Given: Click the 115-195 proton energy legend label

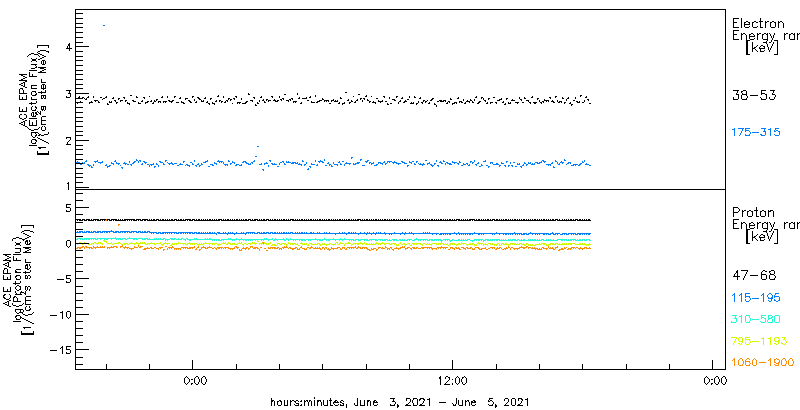Looking at the screenshot, I should [x=756, y=298].
